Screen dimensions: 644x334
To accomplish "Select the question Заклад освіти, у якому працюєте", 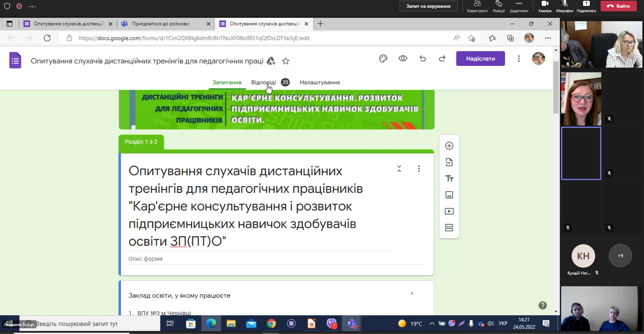I will [179, 295].
